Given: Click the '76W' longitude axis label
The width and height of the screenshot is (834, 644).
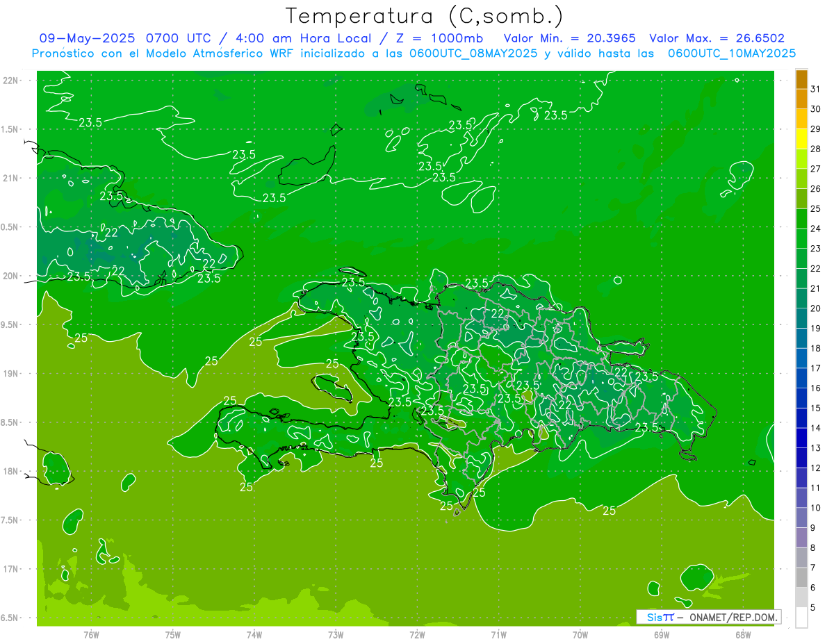Looking at the screenshot, I should [x=91, y=635].
